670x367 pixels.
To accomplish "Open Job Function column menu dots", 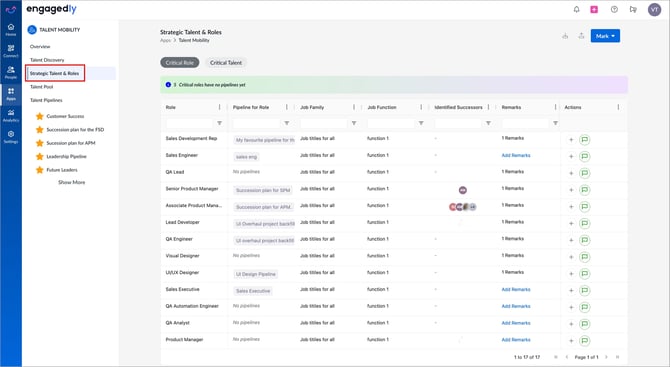I will (x=421, y=107).
